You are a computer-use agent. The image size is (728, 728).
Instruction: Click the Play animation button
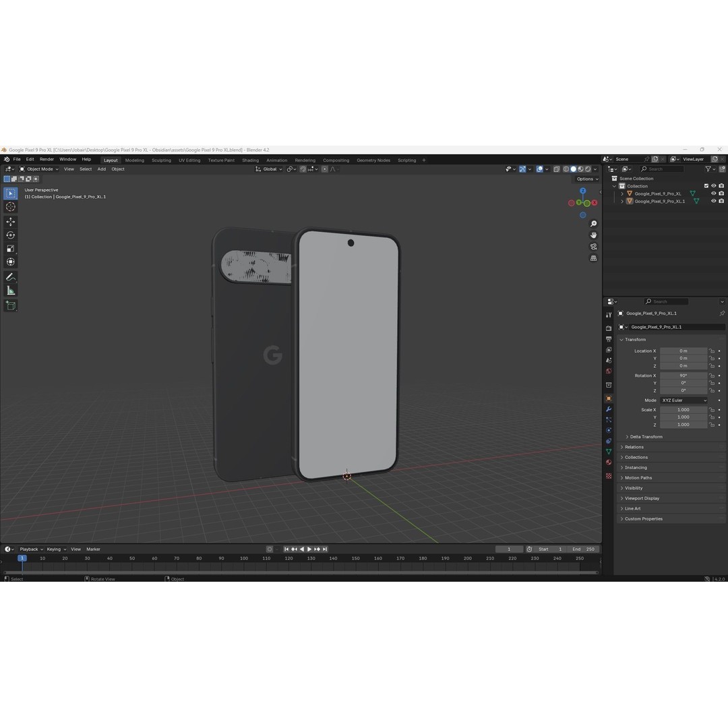click(309, 550)
